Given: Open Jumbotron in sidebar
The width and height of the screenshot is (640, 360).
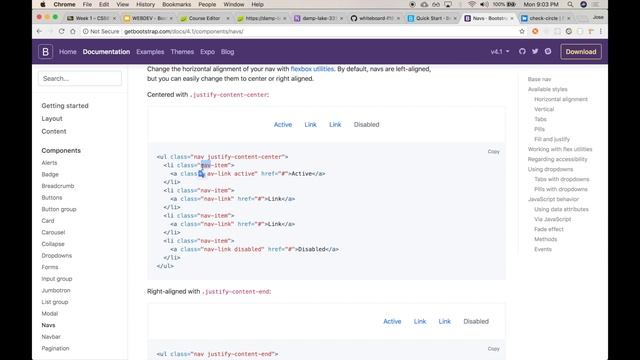Looking at the screenshot, I should point(56,290).
